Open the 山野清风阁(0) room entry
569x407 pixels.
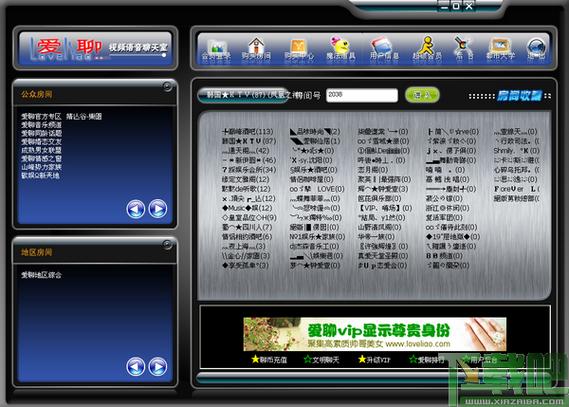(380, 227)
